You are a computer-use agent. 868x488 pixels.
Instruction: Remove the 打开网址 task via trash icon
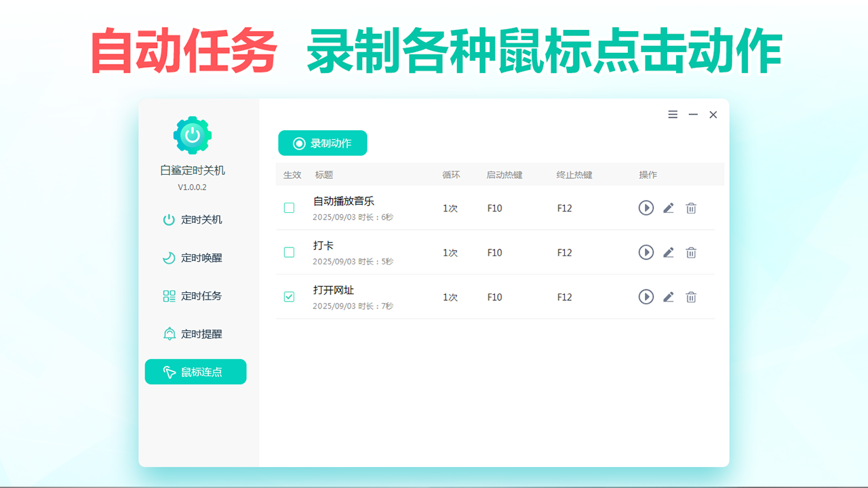[690, 297]
